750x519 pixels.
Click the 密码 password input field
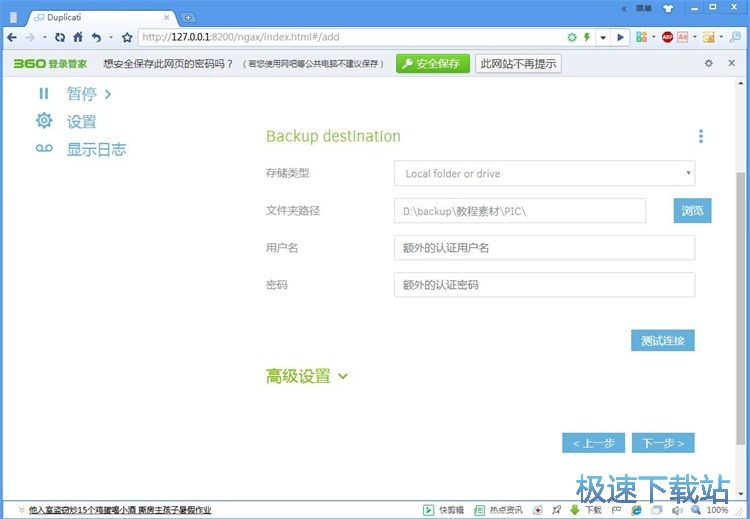pyautogui.click(x=544, y=285)
